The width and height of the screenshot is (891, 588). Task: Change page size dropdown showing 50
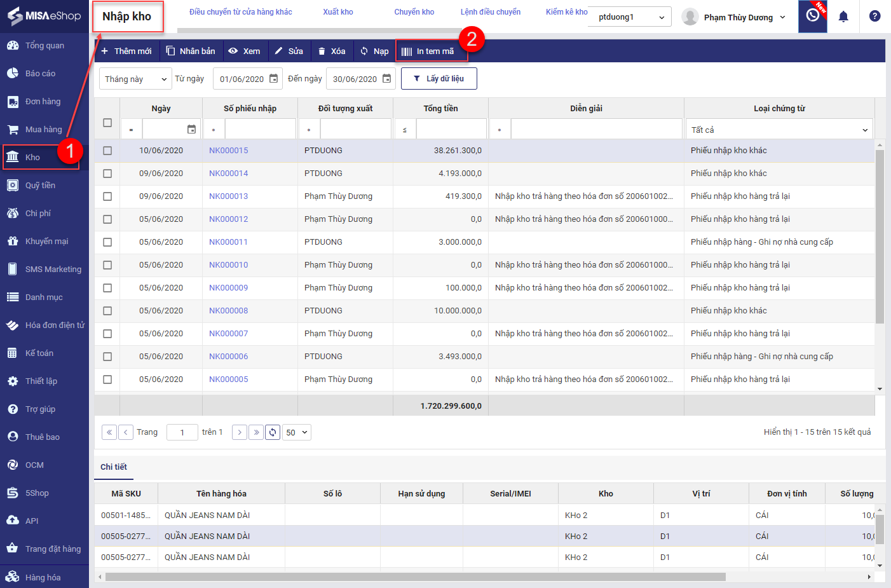(x=296, y=432)
